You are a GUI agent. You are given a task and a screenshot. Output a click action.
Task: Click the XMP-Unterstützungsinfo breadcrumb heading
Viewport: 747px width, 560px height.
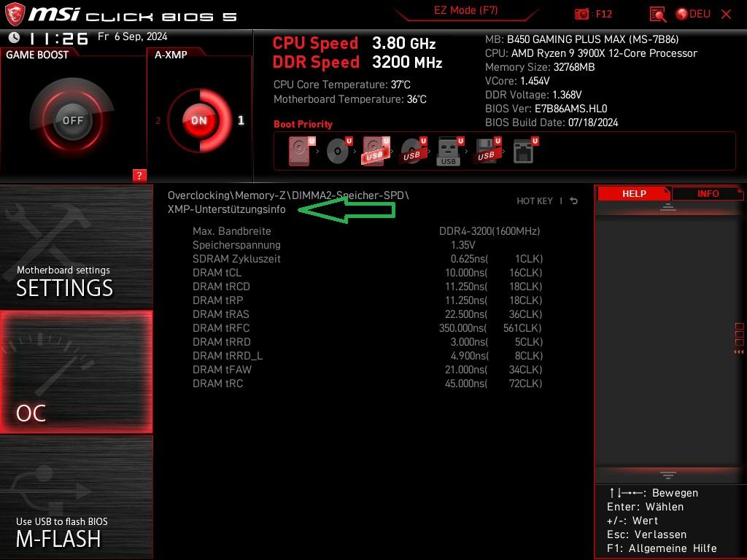[x=227, y=209]
